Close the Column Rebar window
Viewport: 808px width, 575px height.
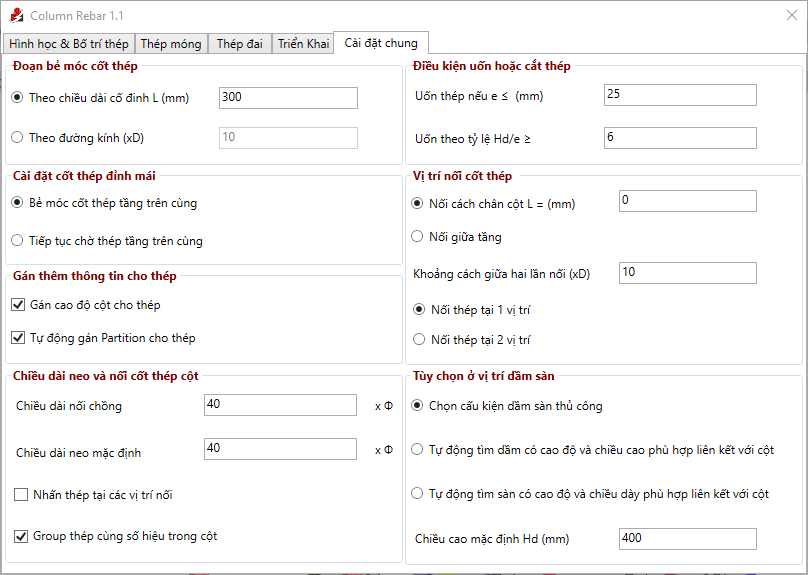coord(785,16)
